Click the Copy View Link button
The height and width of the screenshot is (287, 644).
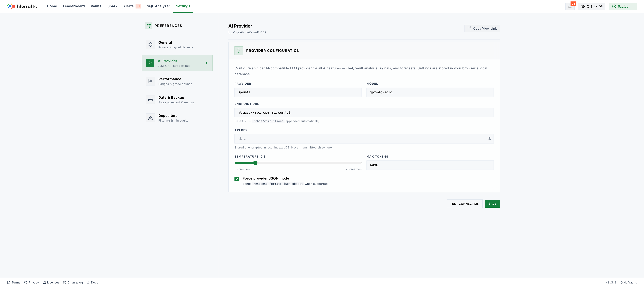point(482,29)
